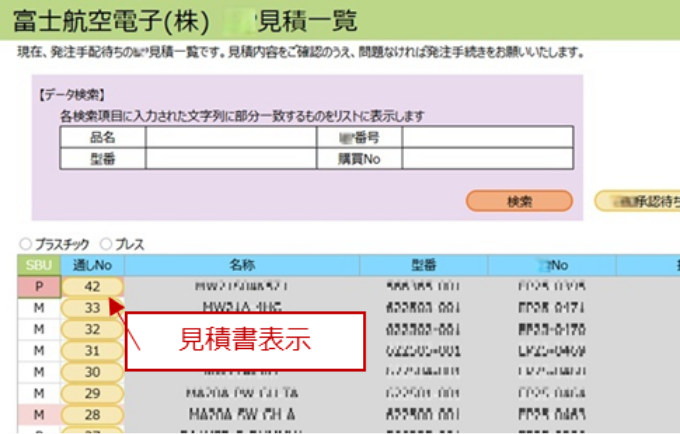
Task: Open quote number 28 button
Action: [92, 414]
